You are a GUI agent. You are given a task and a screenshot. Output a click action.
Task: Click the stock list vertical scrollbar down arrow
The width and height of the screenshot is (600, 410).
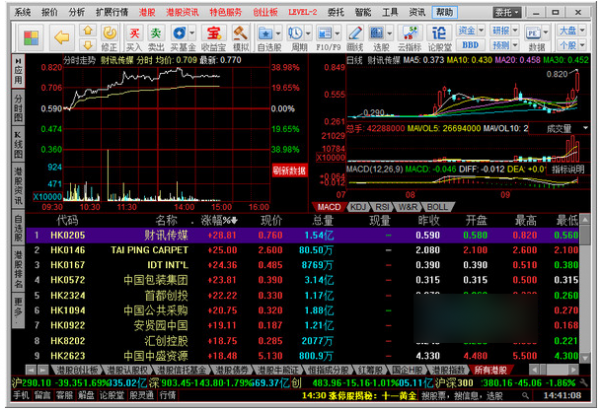(585, 358)
